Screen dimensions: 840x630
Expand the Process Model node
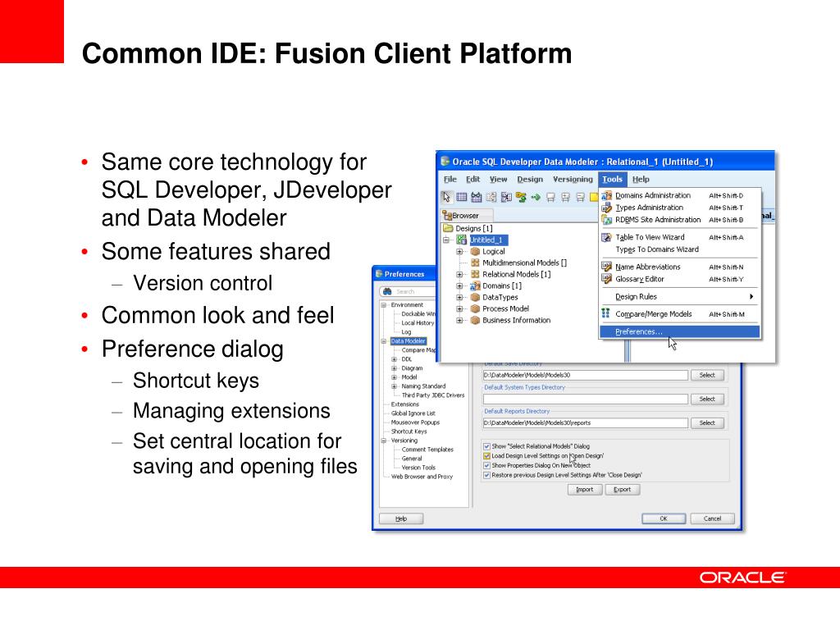459,308
